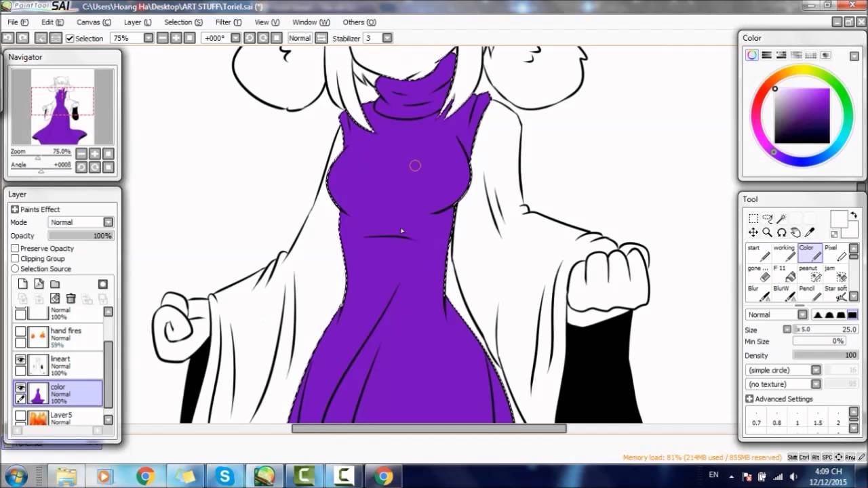
Task: Swap foreground and background colors
Action: (x=854, y=216)
